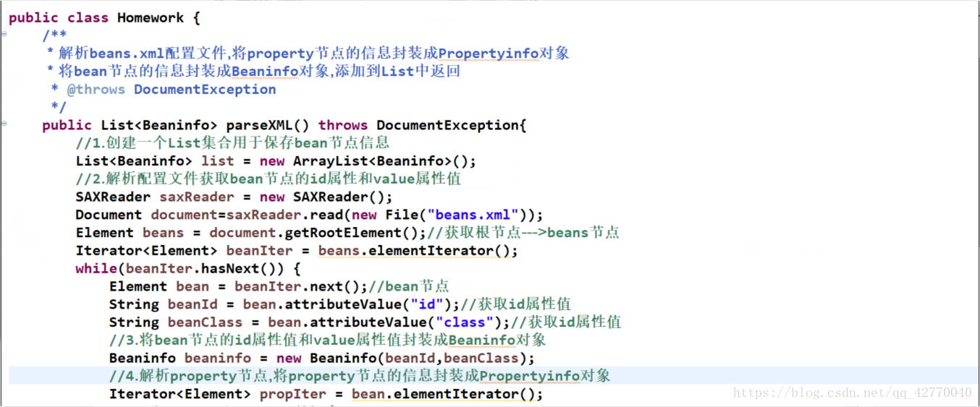The height and width of the screenshot is (407, 980).
Task: Click the while keyword
Action: click(x=96, y=268)
